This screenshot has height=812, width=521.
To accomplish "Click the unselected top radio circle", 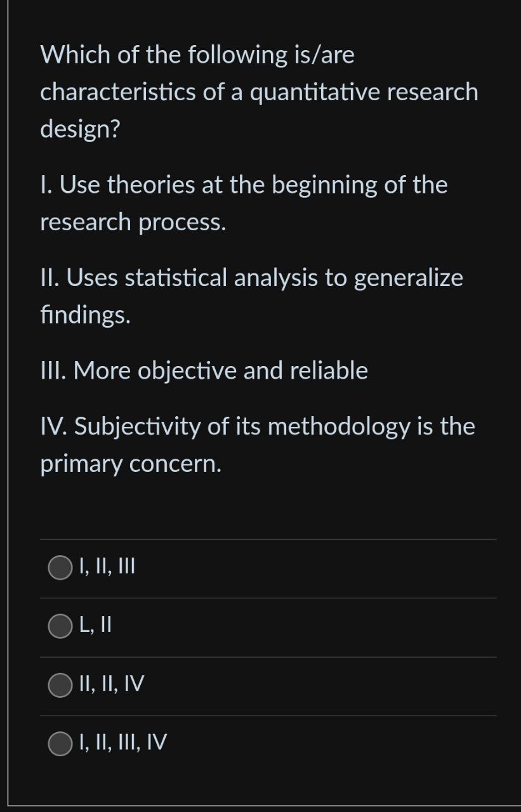I will point(60,568).
